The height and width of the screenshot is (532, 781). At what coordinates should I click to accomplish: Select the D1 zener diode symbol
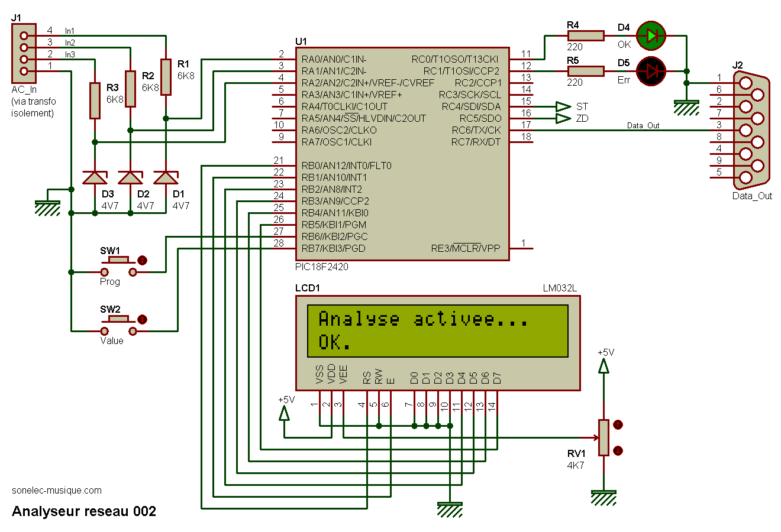(x=166, y=177)
